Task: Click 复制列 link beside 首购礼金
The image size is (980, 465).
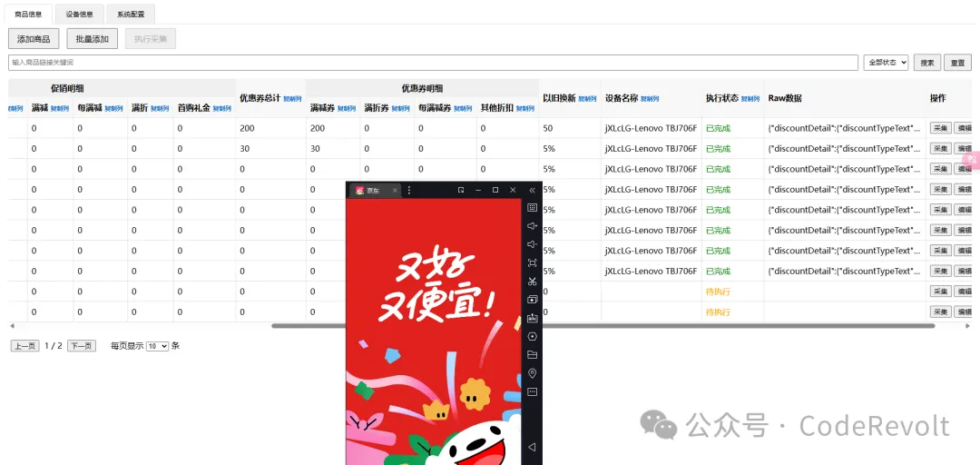Action: 222,109
